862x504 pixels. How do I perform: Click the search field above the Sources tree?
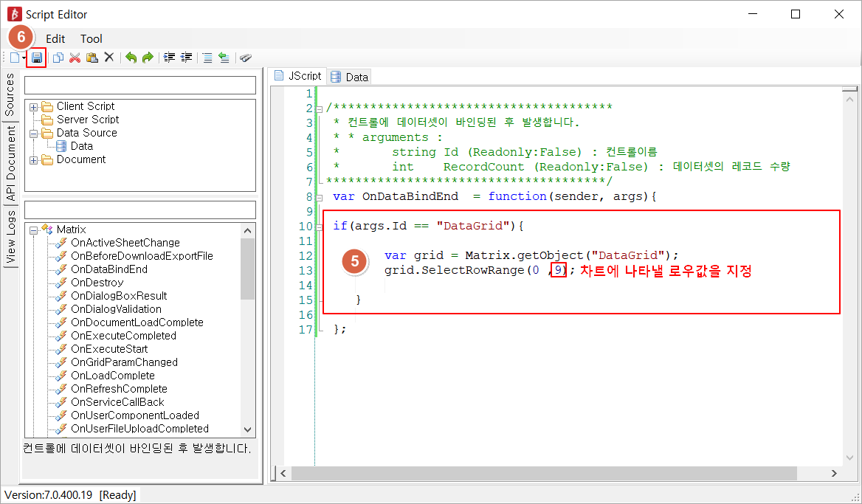tap(139, 86)
